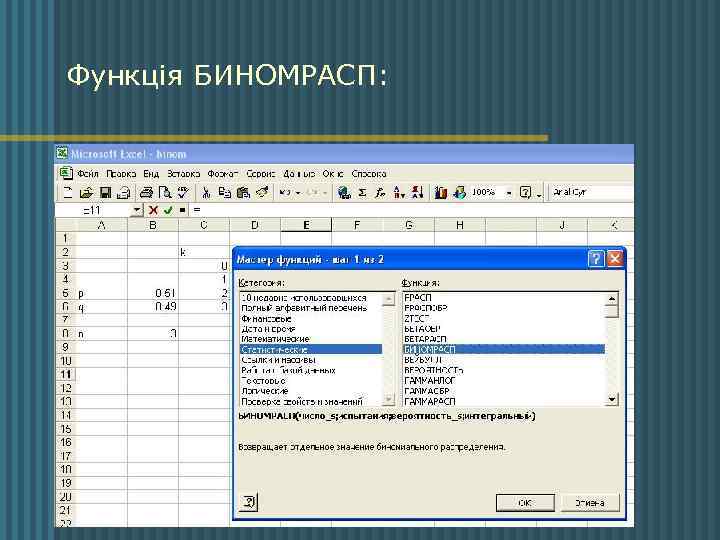Viewport: 720px width, 540px height.
Task: Open the Файл menu
Action: [x=88, y=174]
